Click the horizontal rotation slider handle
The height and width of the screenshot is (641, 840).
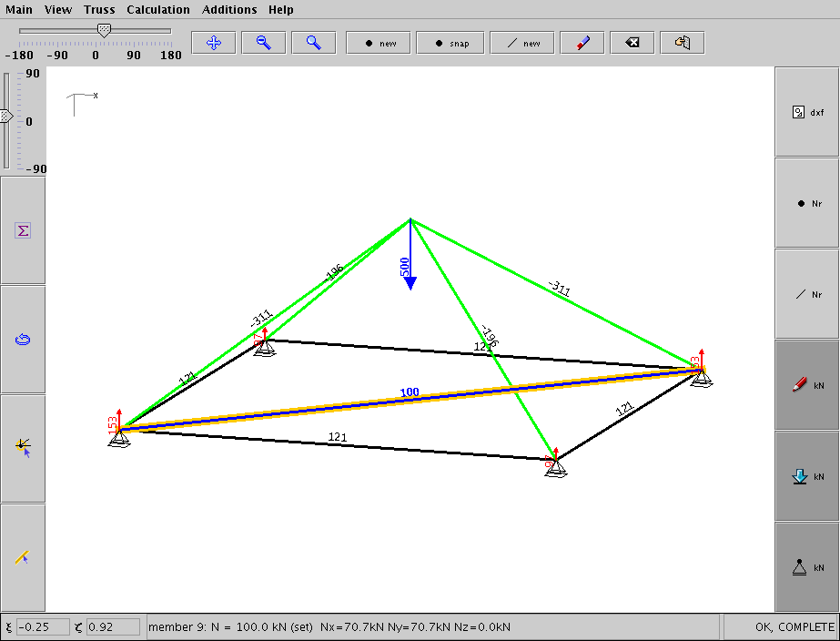click(104, 30)
